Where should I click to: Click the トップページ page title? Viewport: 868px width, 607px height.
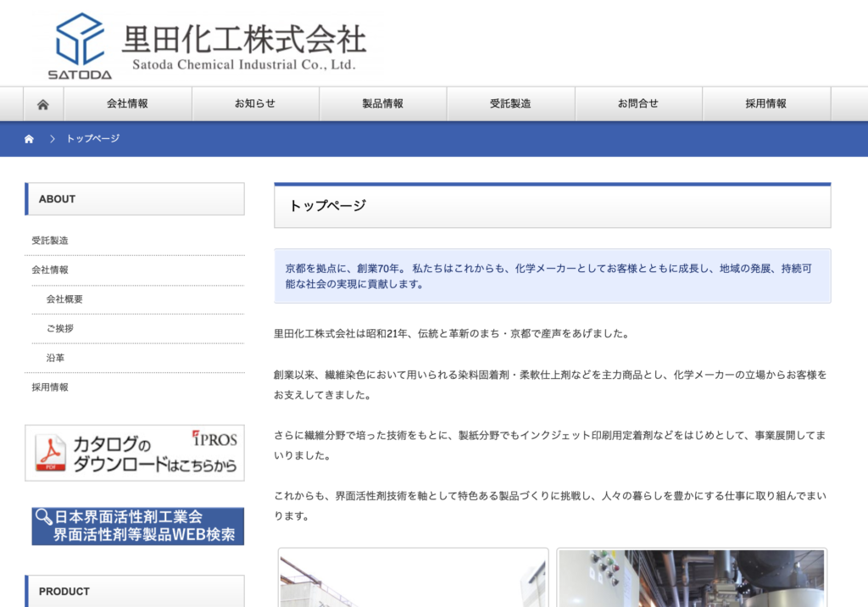[328, 205]
